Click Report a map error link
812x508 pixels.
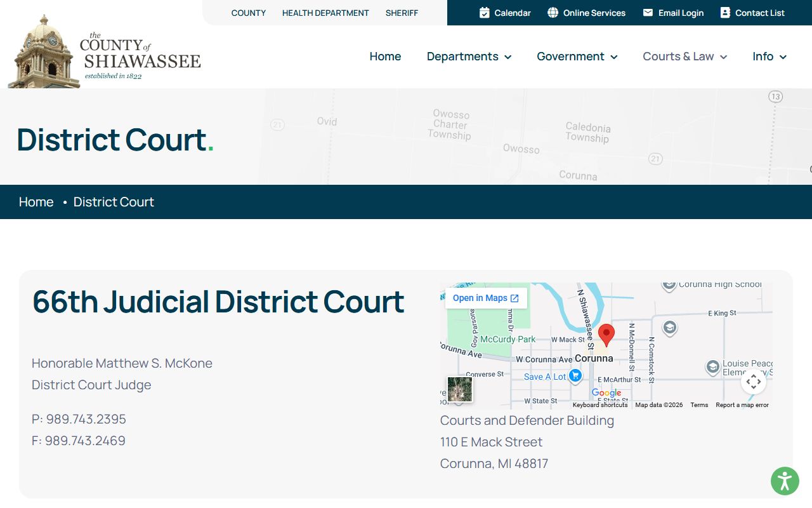pyautogui.click(x=742, y=405)
